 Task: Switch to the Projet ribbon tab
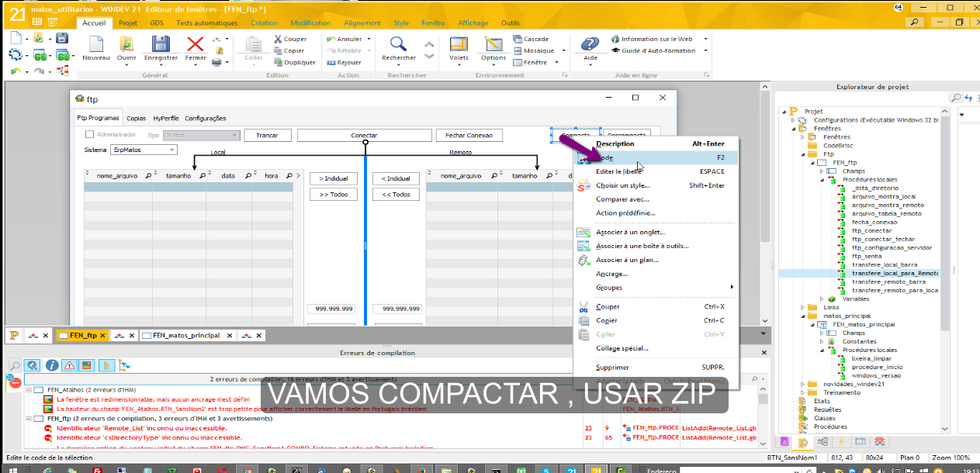pyautogui.click(x=128, y=23)
